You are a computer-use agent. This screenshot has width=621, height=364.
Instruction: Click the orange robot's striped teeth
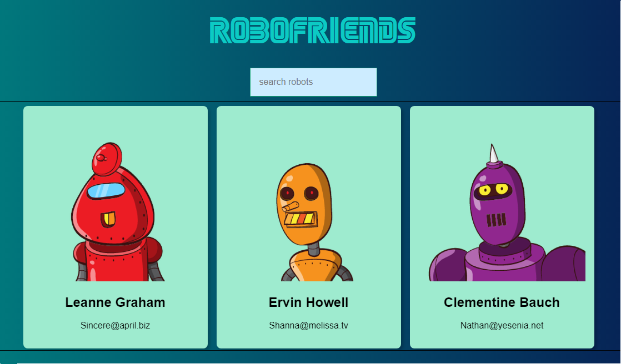[301, 219]
